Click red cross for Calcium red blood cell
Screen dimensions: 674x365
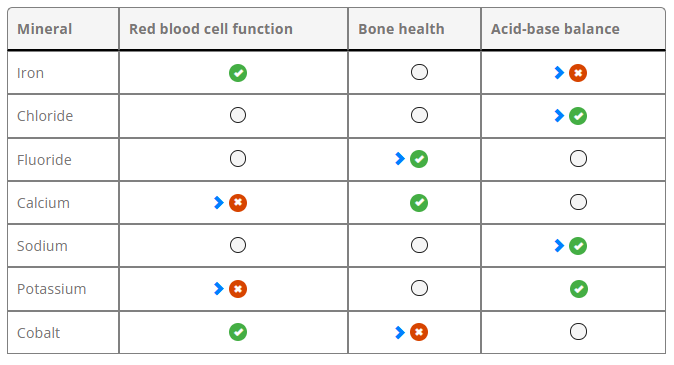238,202
